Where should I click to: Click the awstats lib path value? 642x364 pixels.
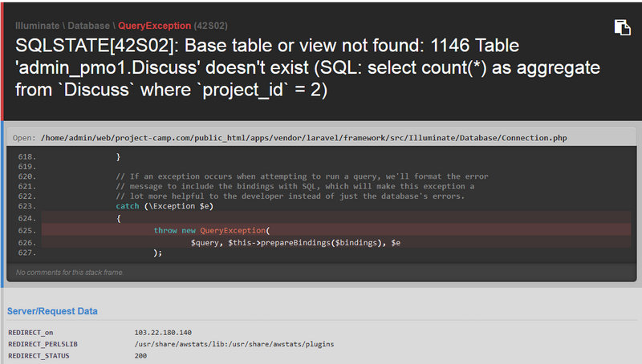tap(234, 343)
